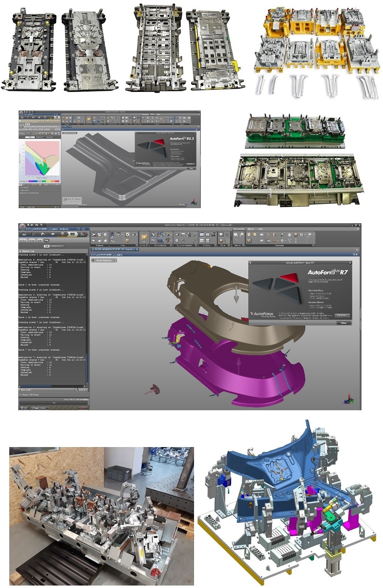Open the dropdown arrow on the document tab
383x588 pixels.
133,249
